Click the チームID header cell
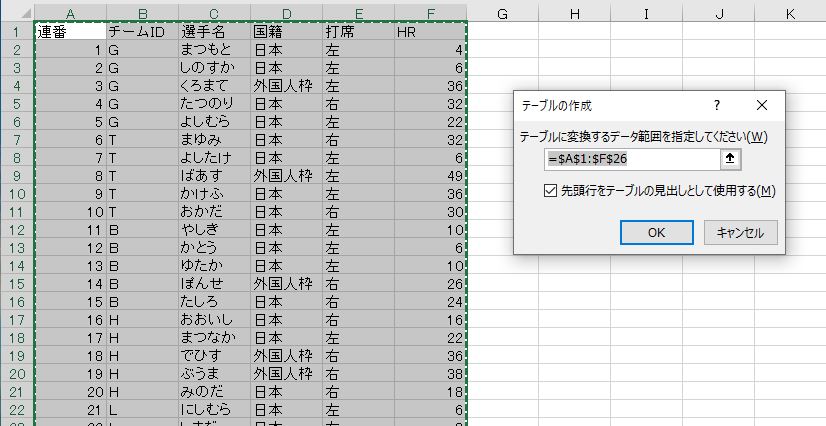This screenshot has width=826, height=426. point(142,32)
